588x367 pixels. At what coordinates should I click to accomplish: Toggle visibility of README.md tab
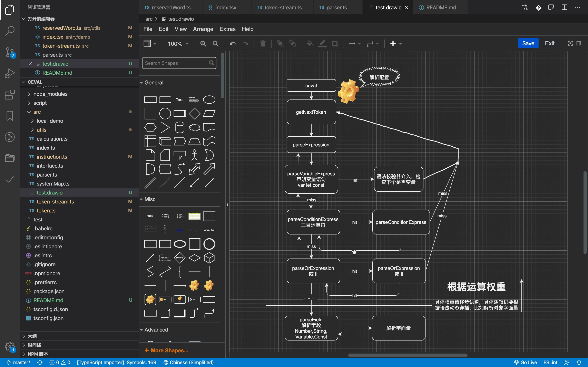click(440, 7)
